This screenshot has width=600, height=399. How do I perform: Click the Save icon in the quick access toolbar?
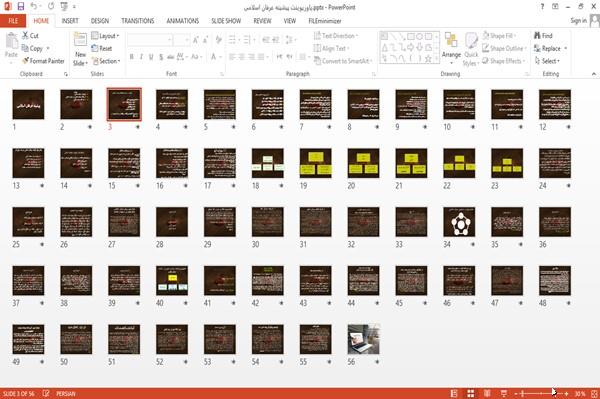(21, 6)
